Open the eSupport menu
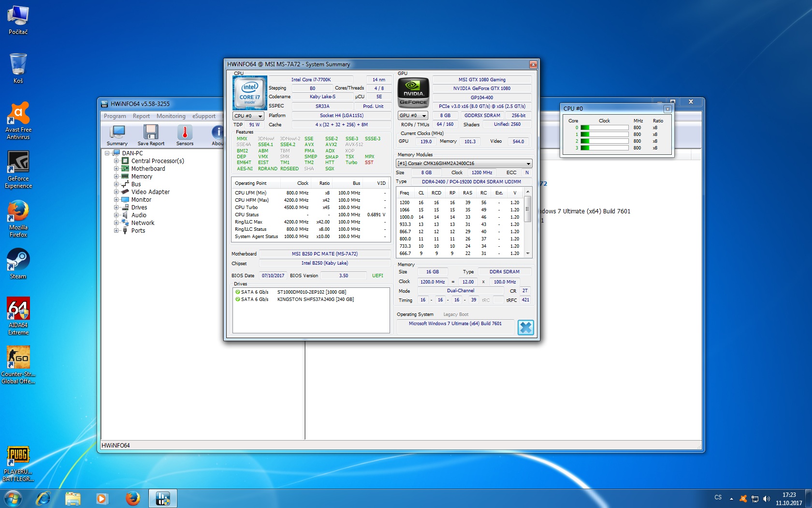Viewport: 812px width, 508px height. pyautogui.click(x=204, y=116)
